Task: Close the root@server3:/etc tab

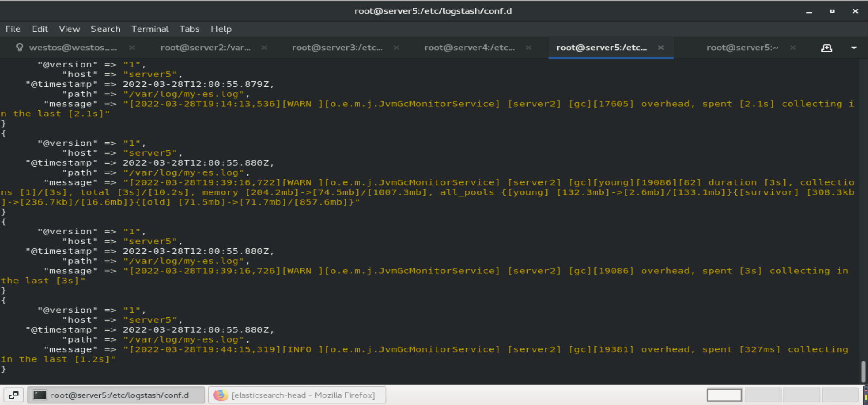Action: (x=396, y=48)
